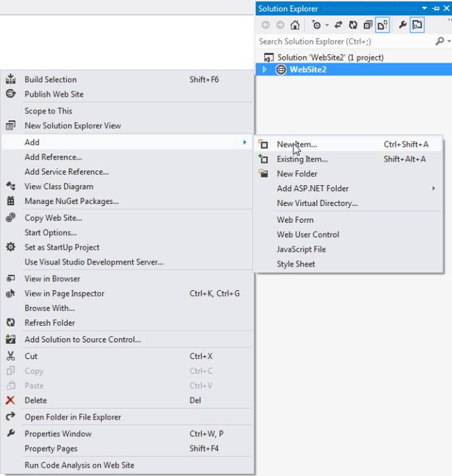Open the Pending Changes Filter clock icon
The image size is (452, 476).
click(x=316, y=25)
